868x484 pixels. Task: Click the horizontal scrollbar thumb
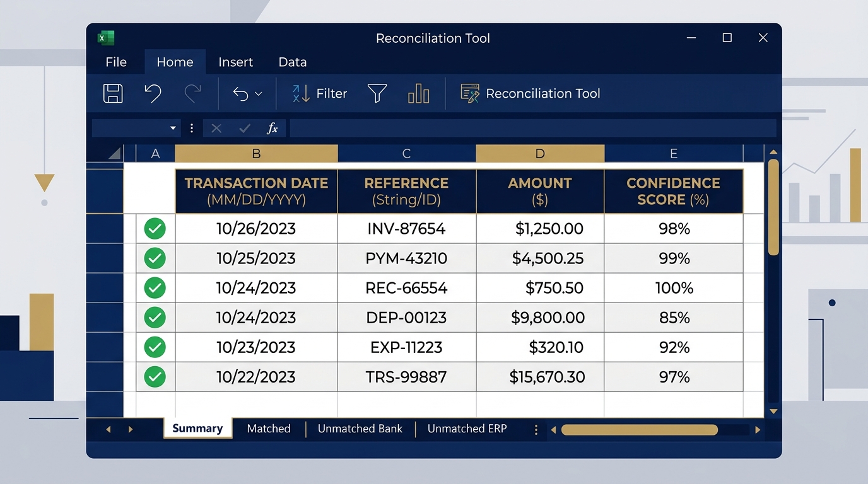[640, 430]
